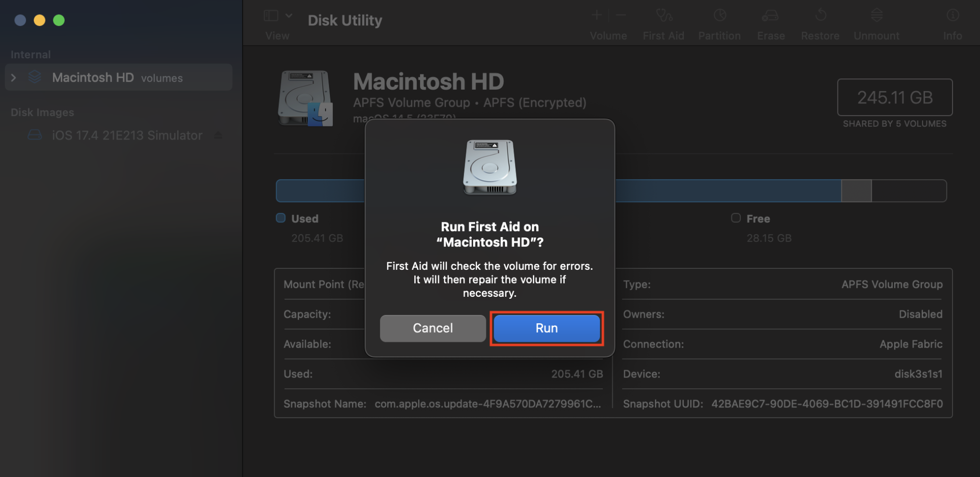Toggle the Free space legend checkbox
Viewport: 980px width, 477px height.
(735, 218)
